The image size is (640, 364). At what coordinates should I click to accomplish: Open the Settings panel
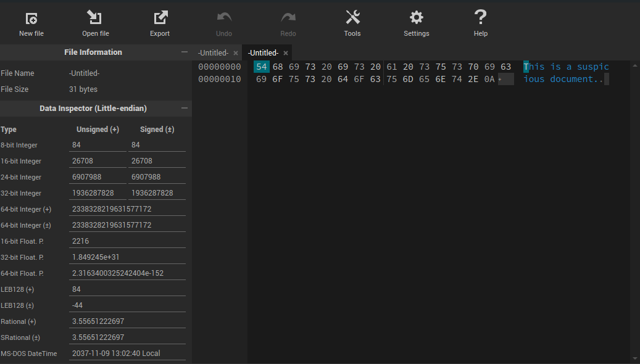416,22
